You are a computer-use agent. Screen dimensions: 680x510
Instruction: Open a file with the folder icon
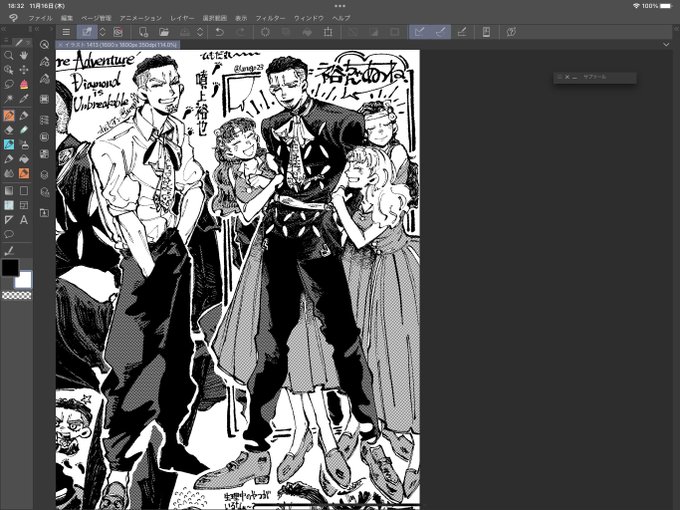point(163,32)
